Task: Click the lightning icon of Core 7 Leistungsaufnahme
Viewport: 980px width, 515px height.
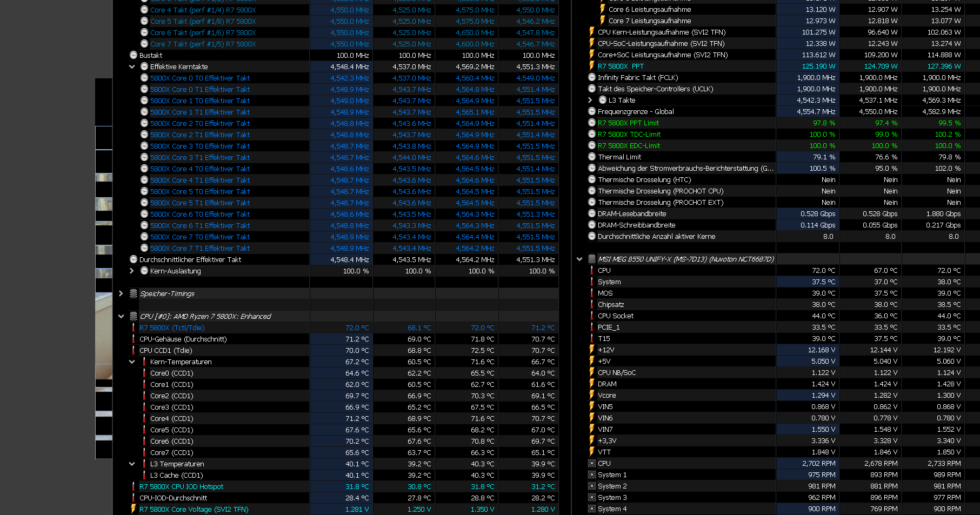Action: pos(603,21)
